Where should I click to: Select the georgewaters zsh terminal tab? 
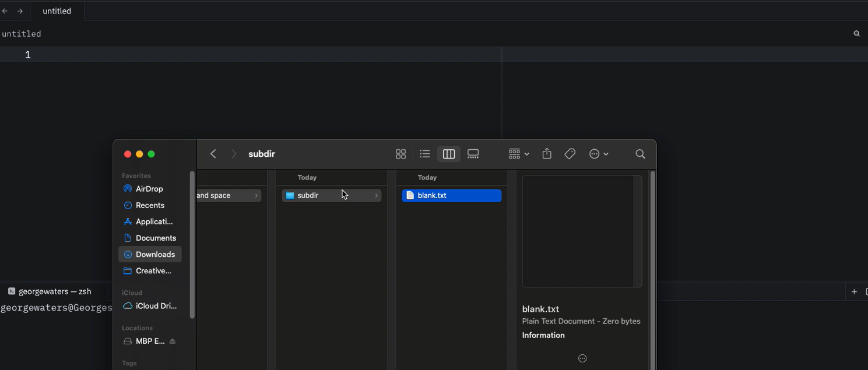pyautogui.click(x=50, y=291)
